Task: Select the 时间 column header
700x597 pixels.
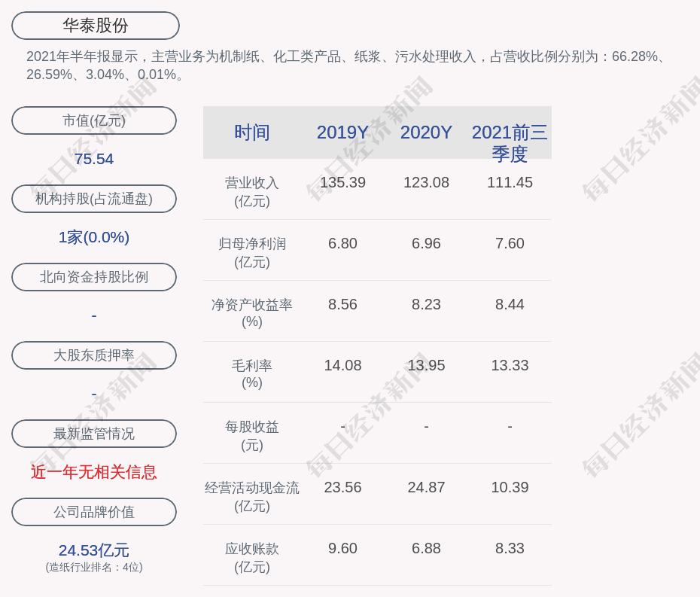Action: click(x=252, y=132)
